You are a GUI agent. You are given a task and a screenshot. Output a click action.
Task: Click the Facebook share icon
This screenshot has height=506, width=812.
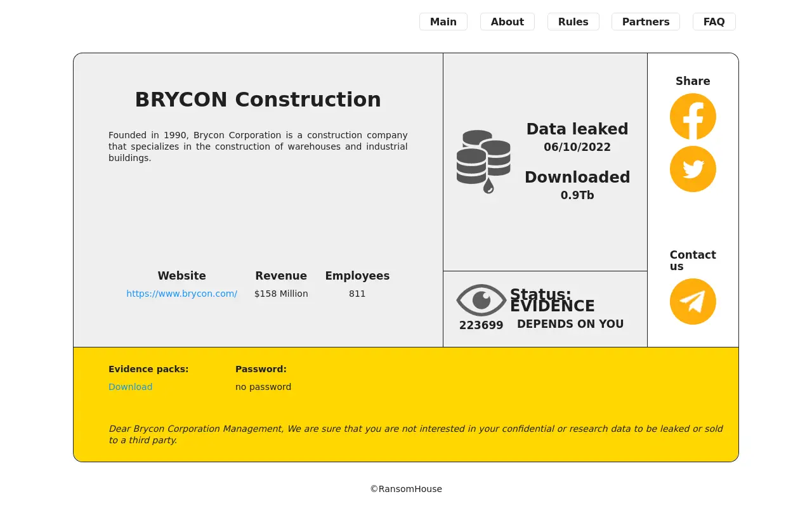693,117
